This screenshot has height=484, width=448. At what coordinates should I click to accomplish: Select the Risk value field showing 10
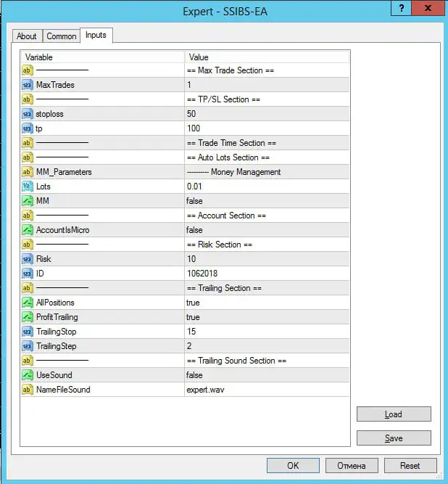coord(266,259)
